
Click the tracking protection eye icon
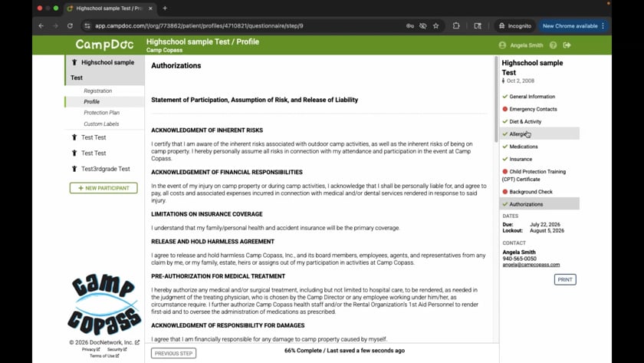(x=422, y=26)
